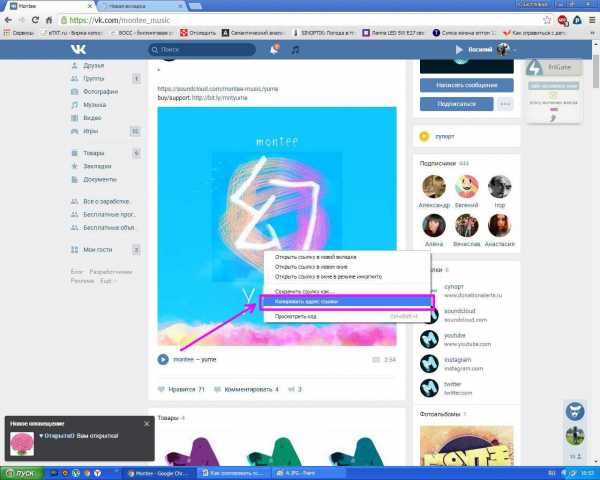
Task: Open the montee album cover image
Action: (x=277, y=226)
